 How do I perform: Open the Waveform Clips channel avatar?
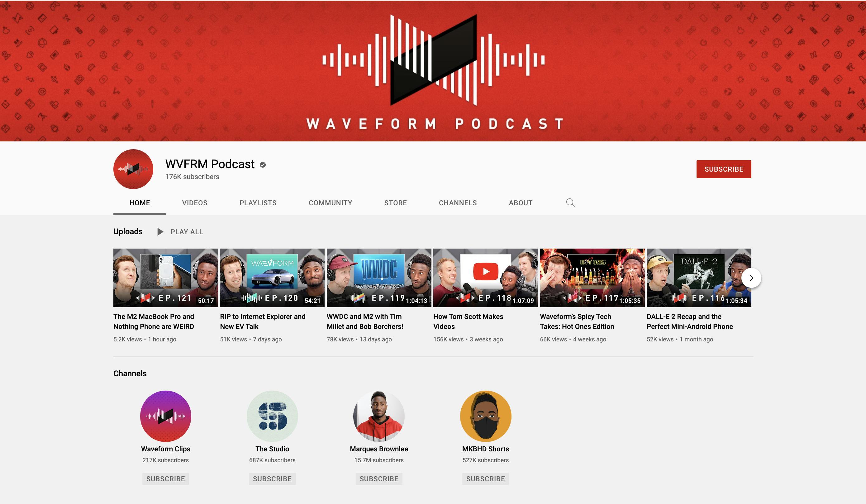166,416
